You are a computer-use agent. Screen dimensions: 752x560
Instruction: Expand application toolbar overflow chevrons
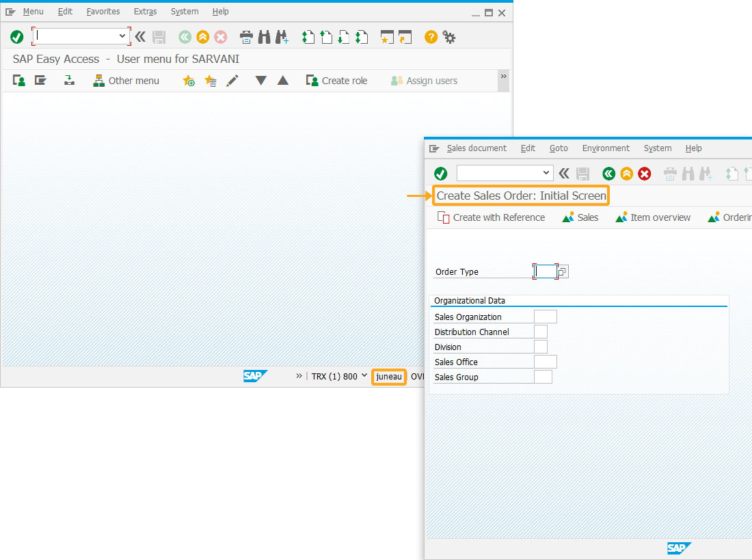pyautogui.click(x=504, y=77)
